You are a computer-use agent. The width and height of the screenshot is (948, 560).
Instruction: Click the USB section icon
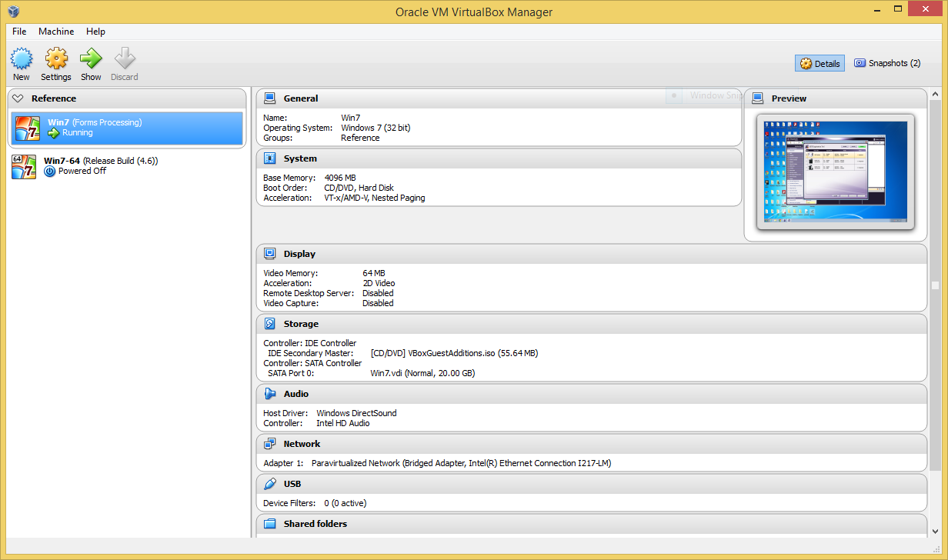(270, 484)
